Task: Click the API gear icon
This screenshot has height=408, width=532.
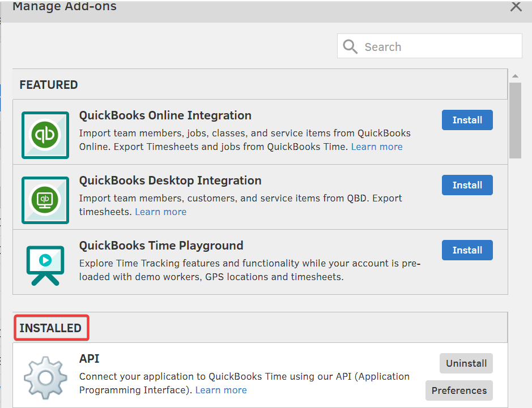Action: [x=45, y=377]
